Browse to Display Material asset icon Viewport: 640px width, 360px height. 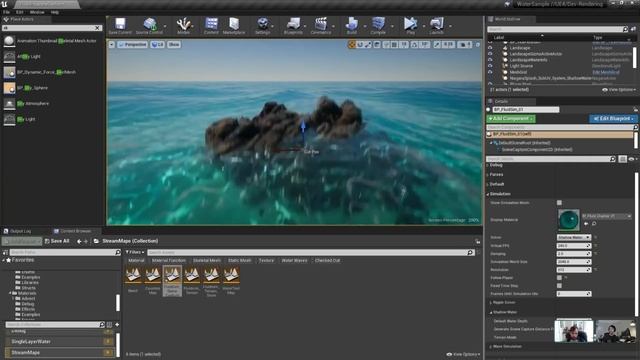click(594, 224)
